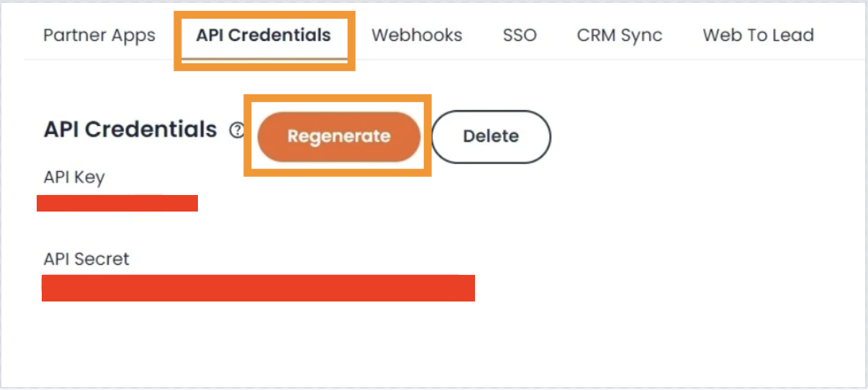The height and width of the screenshot is (390, 868).
Task: Select the redacted API Secret value
Action: pos(258,288)
